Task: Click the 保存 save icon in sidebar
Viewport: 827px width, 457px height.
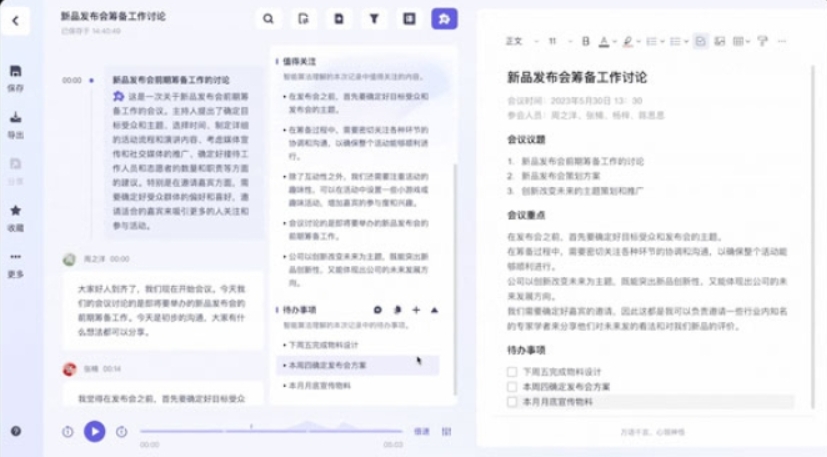Action: tap(15, 71)
